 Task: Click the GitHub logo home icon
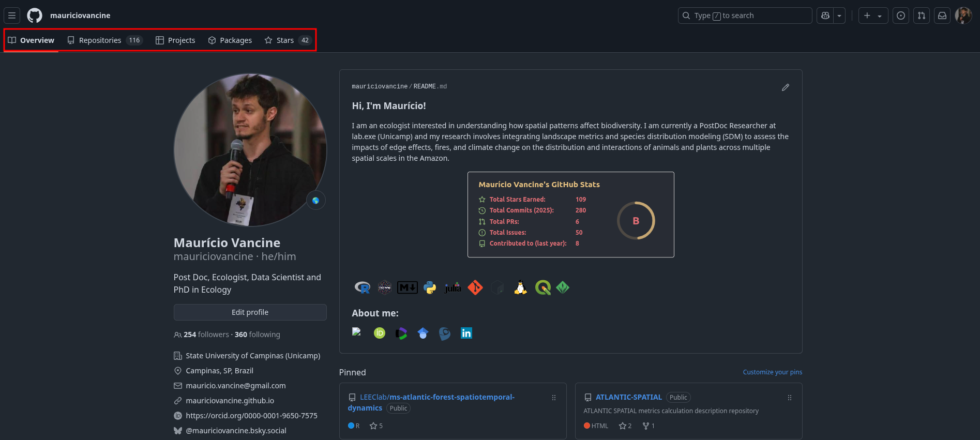(35, 16)
